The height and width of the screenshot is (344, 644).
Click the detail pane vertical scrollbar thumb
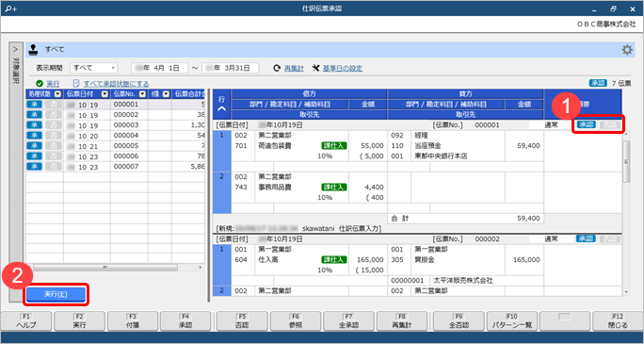(626, 161)
